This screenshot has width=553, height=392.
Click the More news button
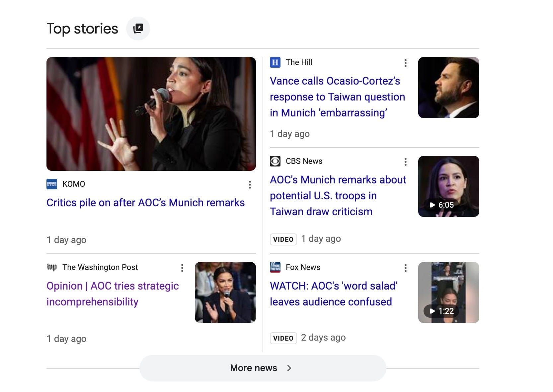click(x=262, y=368)
